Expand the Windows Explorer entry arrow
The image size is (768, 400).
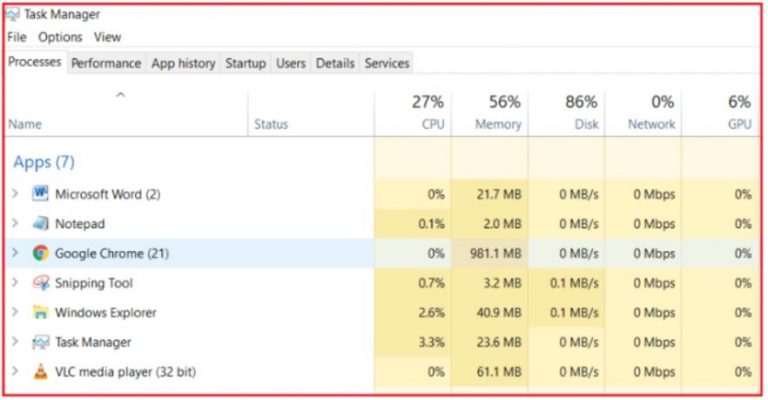point(15,312)
